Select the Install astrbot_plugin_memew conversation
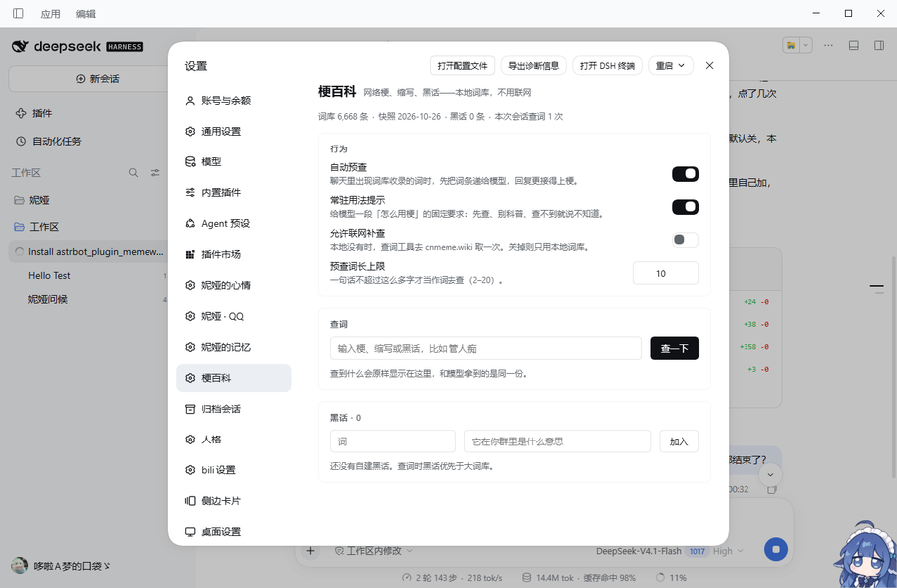The width and height of the screenshot is (897, 588). pos(89,252)
